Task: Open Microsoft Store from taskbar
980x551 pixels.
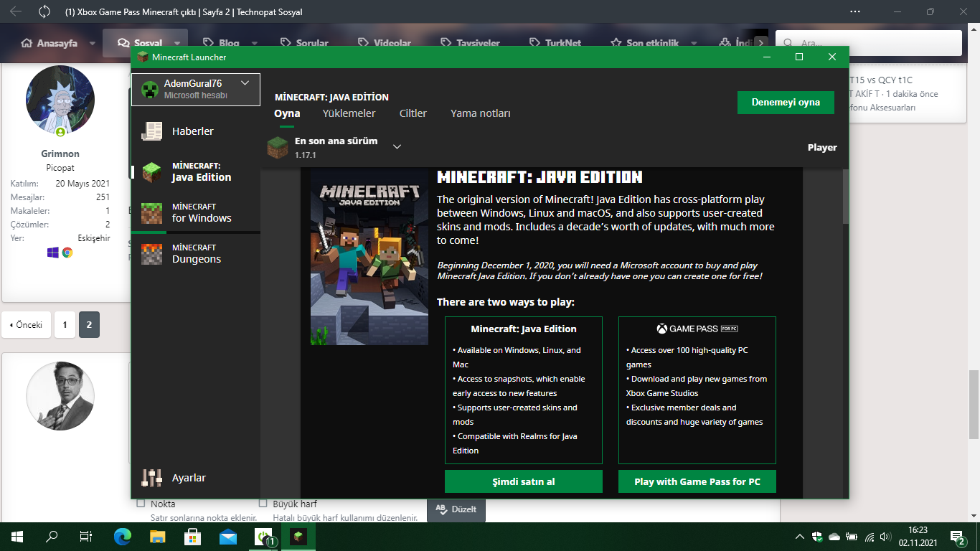Action: click(193, 536)
